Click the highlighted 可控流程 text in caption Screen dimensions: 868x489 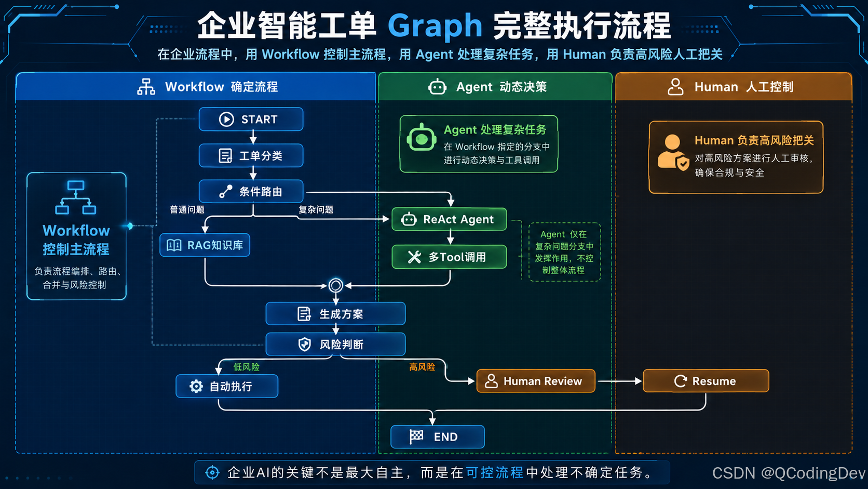tap(495, 472)
